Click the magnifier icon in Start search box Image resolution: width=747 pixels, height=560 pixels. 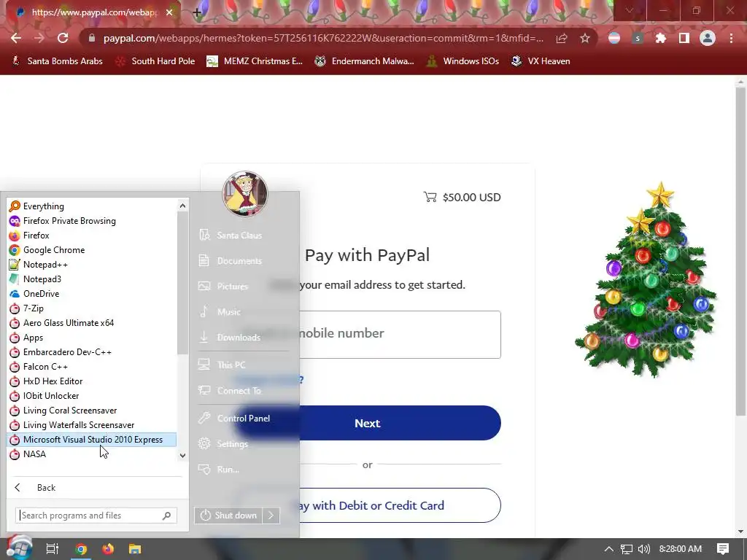pos(167,516)
